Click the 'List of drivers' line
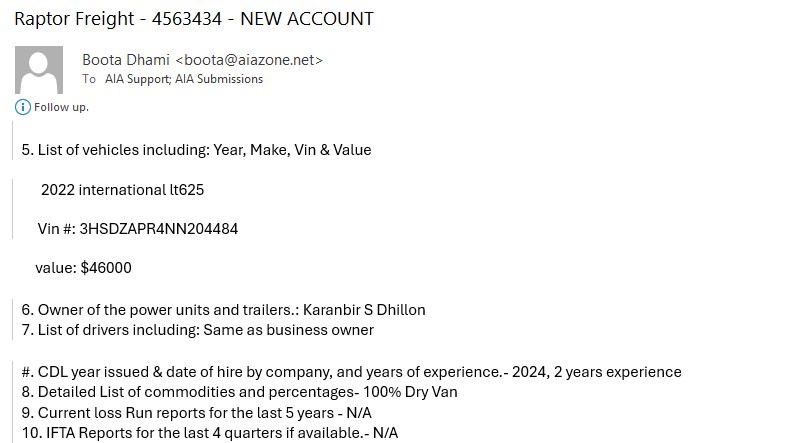The height and width of the screenshot is (443, 786). coord(197,329)
